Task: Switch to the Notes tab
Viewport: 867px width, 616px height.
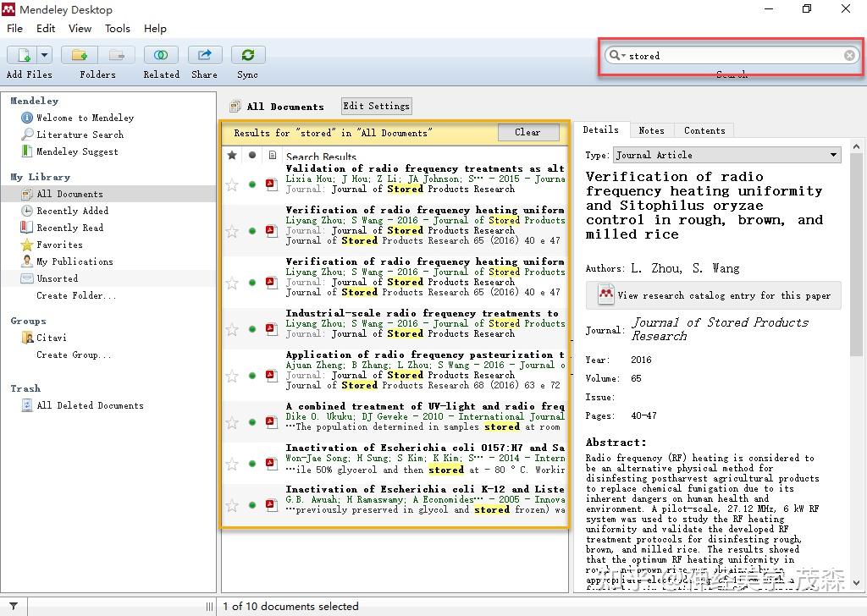Action: click(x=652, y=129)
